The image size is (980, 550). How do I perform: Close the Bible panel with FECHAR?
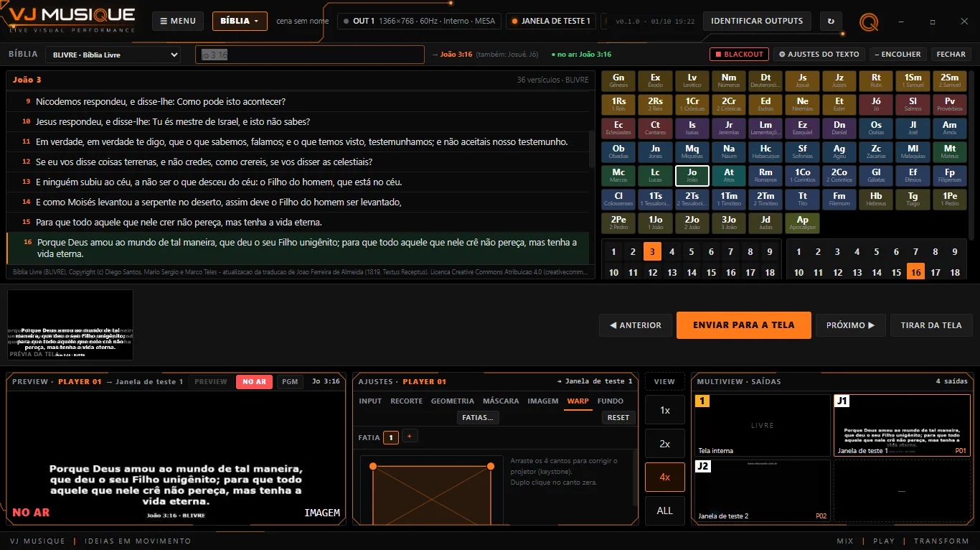click(951, 55)
